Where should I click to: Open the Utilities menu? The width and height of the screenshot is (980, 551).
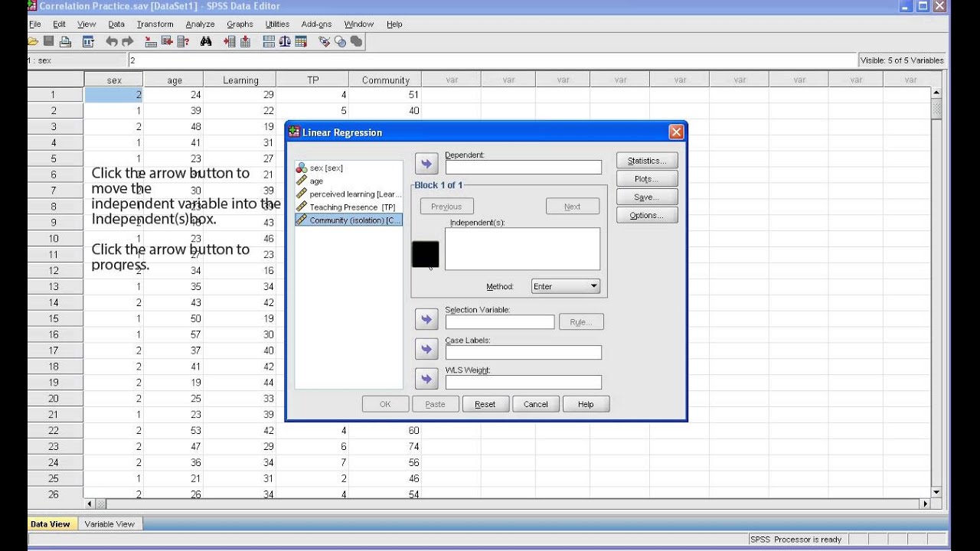coord(277,24)
